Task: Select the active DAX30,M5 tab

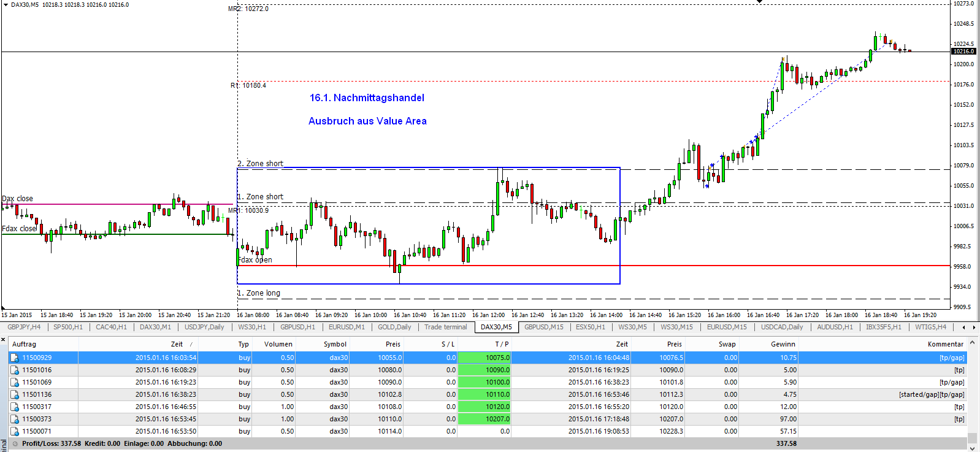Action: [x=496, y=327]
